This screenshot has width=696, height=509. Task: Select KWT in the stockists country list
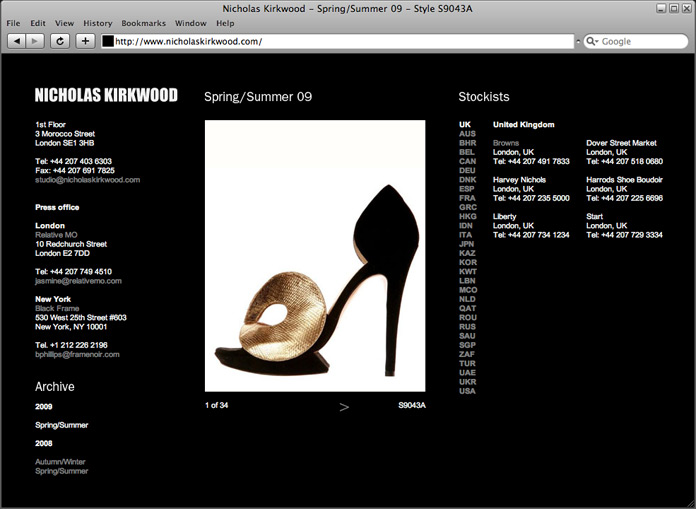[x=468, y=272]
